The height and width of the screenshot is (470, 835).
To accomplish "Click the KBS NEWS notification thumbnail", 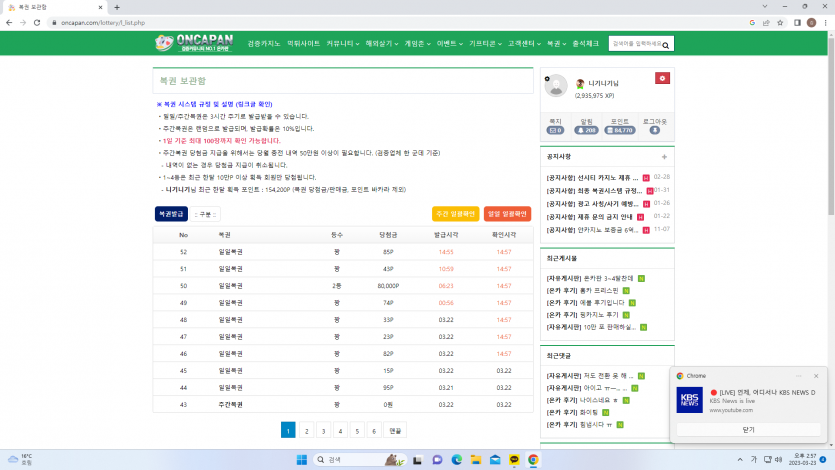I will click(690, 400).
